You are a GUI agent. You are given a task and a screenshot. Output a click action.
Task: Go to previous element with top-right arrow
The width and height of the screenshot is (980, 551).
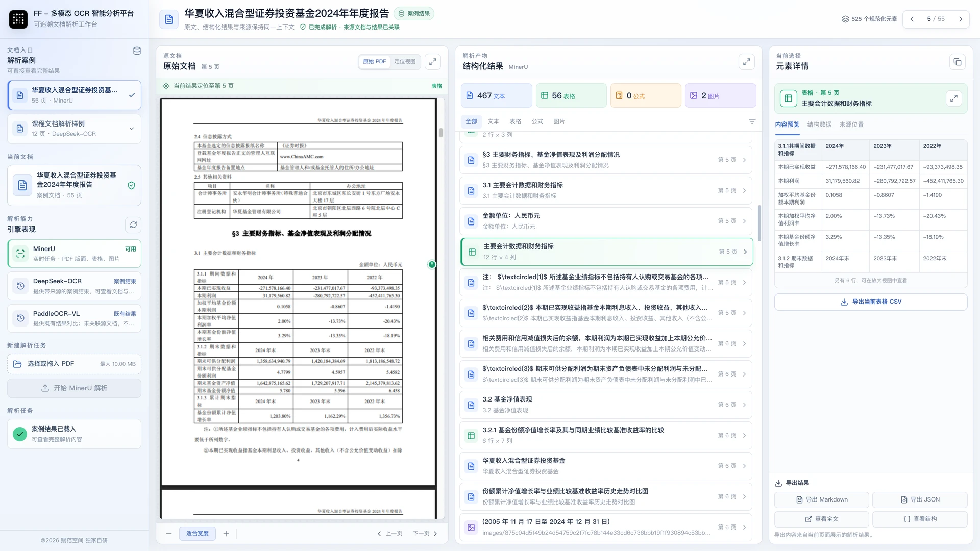tap(912, 19)
